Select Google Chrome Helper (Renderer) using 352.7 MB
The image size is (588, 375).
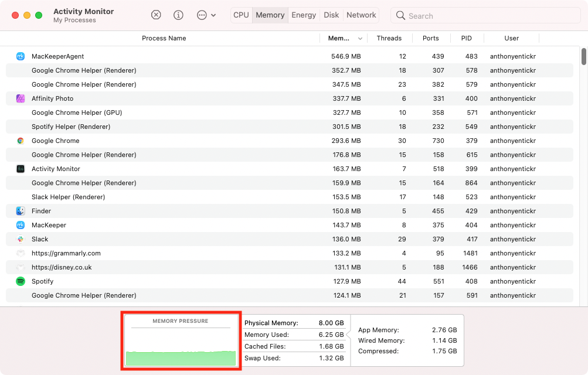(290, 70)
